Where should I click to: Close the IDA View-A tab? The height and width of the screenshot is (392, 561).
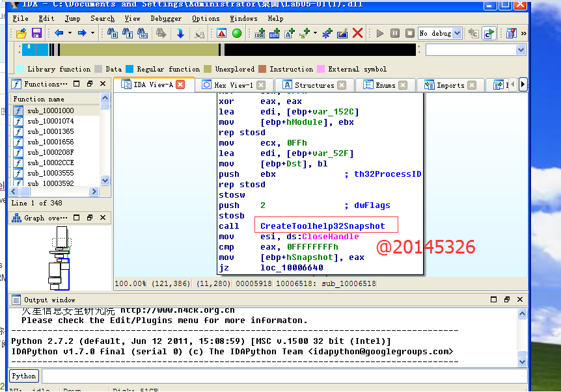pos(181,85)
